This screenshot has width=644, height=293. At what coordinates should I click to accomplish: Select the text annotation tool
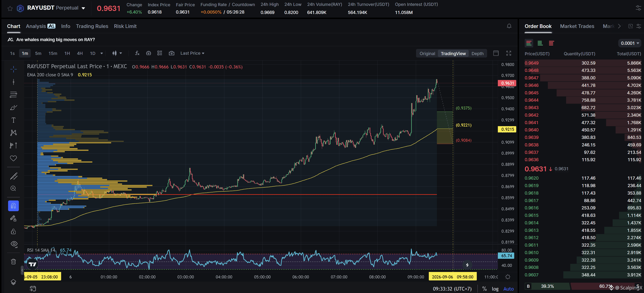(14, 120)
